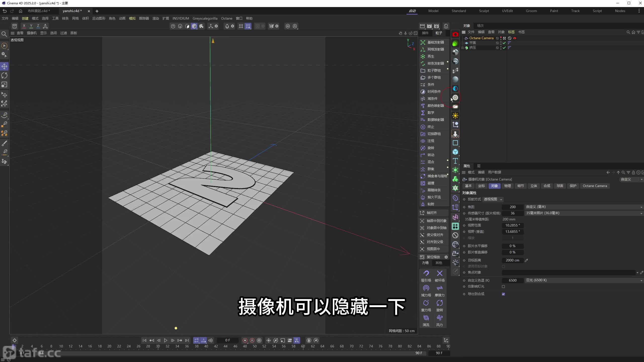Image resolution: width=644 pixels, height=362 pixels.
Task: Open the 投射方式 透视视图 dropdown
Action: [x=493, y=199]
